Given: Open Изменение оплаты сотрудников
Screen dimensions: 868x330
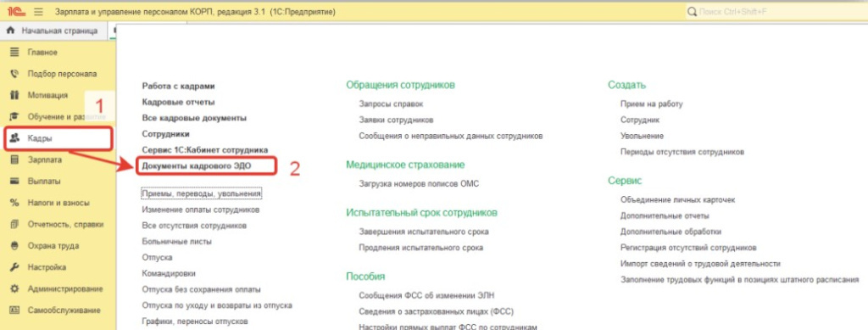Looking at the screenshot, I should [200, 210].
